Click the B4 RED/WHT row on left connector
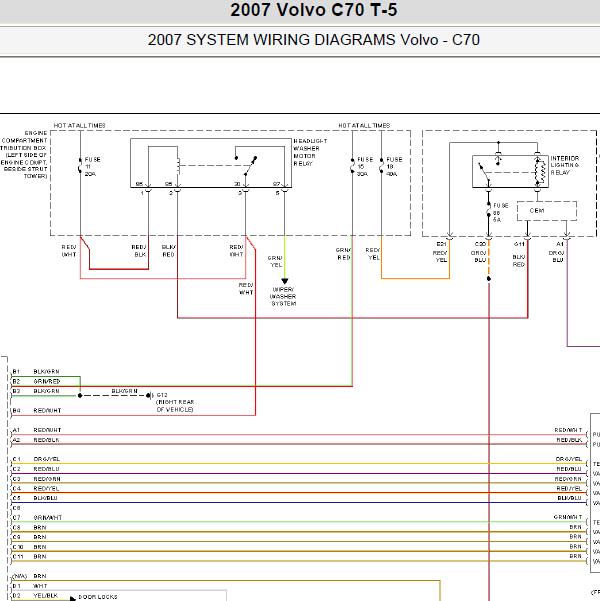This screenshot has width=600, height=601. click(x=37, y=411)
